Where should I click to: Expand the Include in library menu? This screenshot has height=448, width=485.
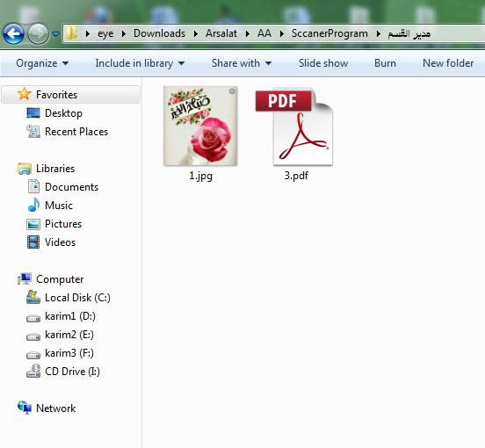[x=140, y=63]
